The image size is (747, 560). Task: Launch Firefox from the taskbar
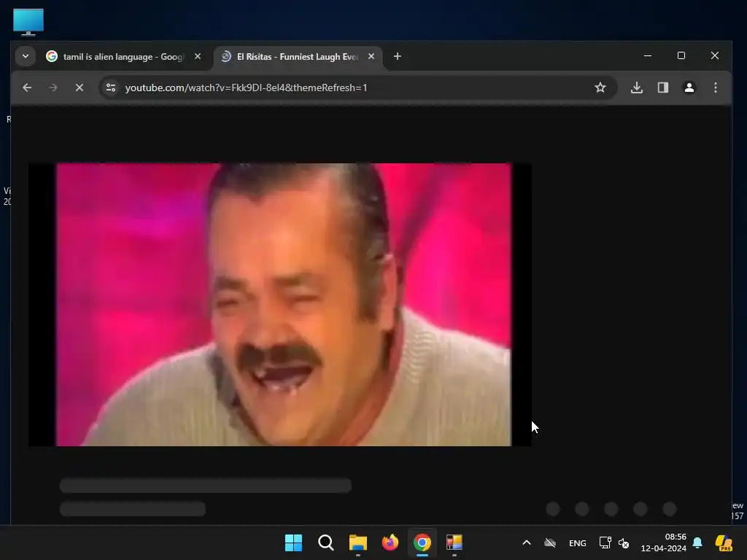[390, 542]
